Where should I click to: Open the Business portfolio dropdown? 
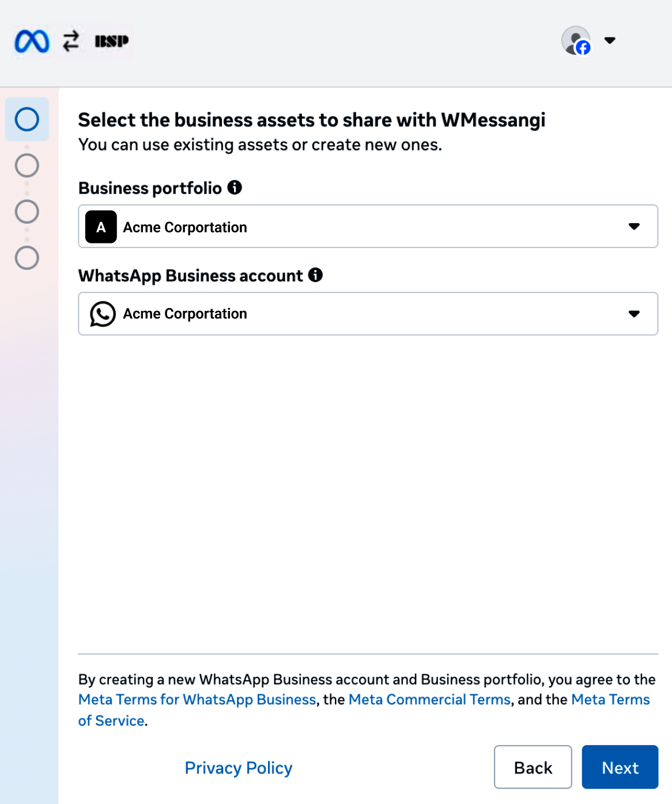point(368,226)
